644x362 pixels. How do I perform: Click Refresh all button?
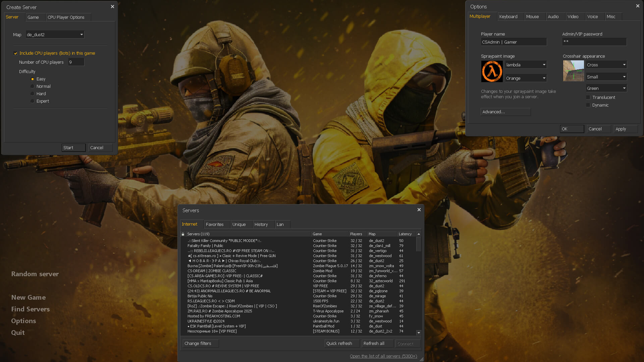377,344
